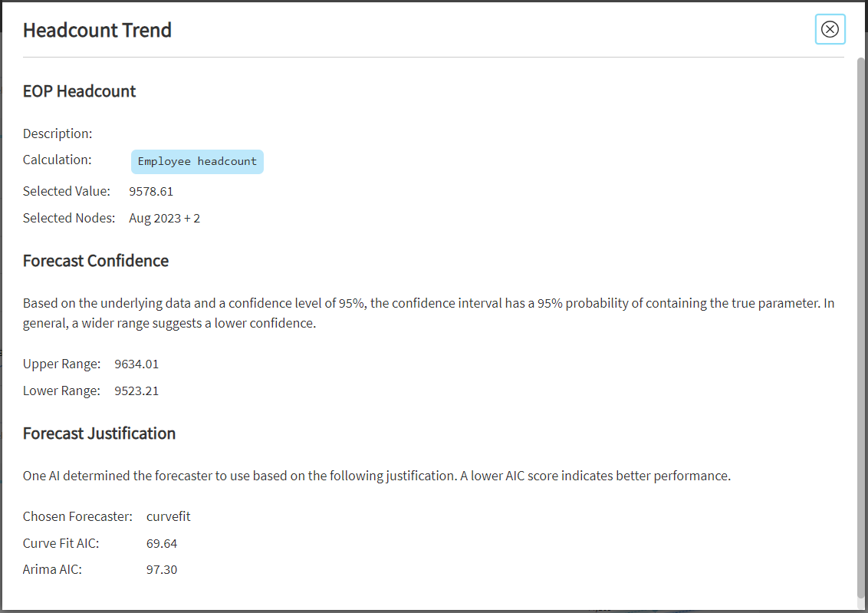Close the Headcount Trend dialog

tap(830, 29)
